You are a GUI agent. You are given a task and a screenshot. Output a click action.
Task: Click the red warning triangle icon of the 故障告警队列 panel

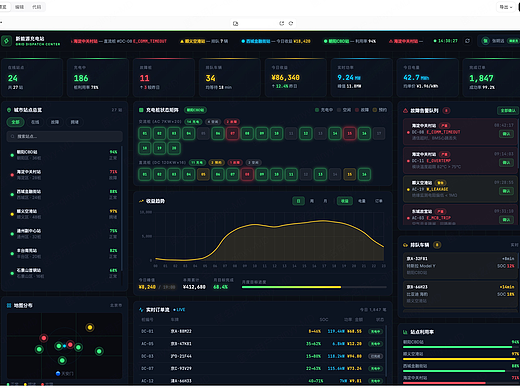[x=405, y=111]
